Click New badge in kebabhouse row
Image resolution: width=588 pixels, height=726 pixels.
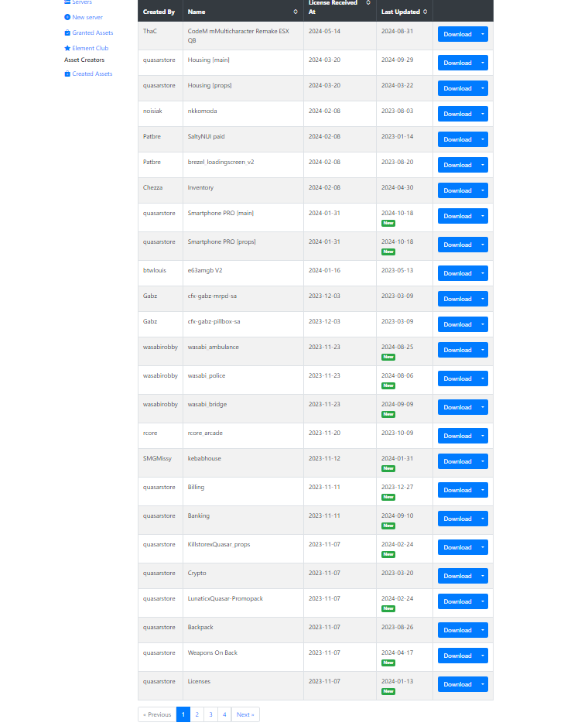coord(388,469)
